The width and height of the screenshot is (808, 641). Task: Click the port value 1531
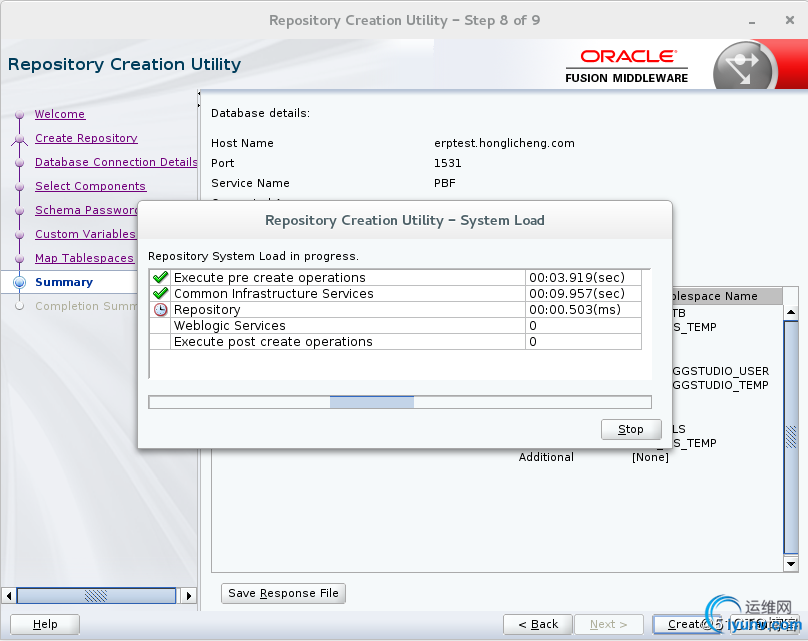point(447,163)
